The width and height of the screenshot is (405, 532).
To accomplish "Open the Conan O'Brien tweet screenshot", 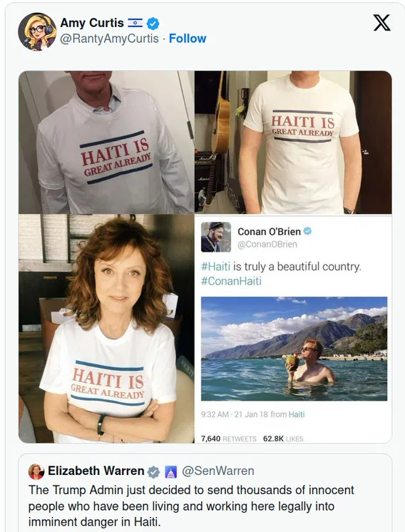I will (x=293, y=329).
